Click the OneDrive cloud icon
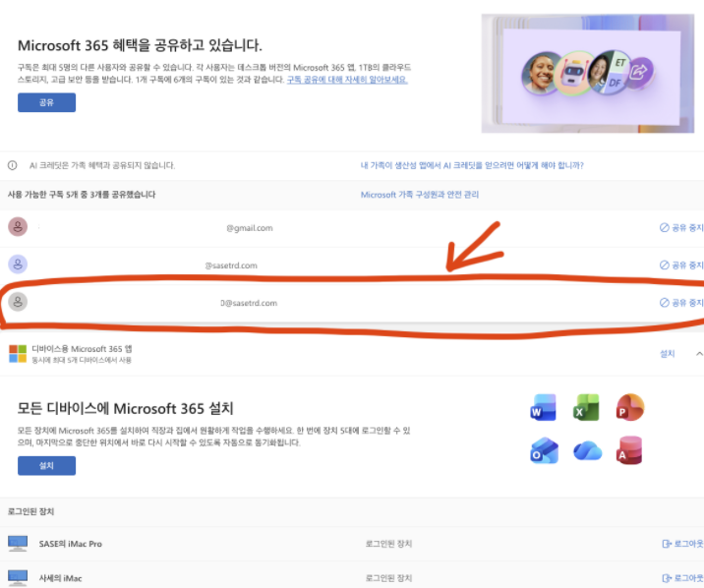Image resolution: width=704 pixels, height=588 pixels. [587, 450]
